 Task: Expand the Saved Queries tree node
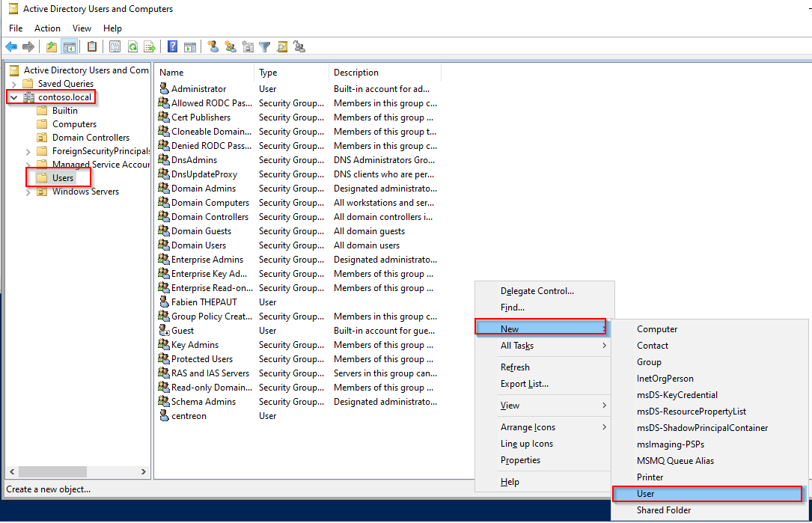pyautogui.click(x=13, y=84)
